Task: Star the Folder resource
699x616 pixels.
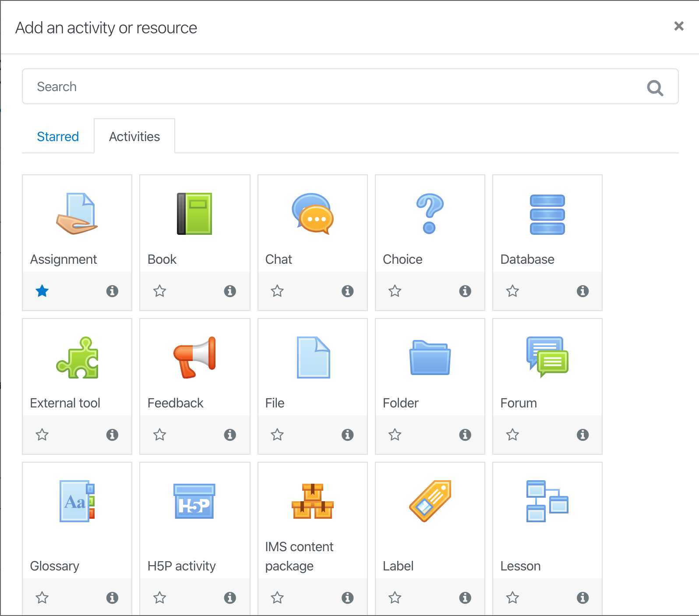Action: coord(395,435)
